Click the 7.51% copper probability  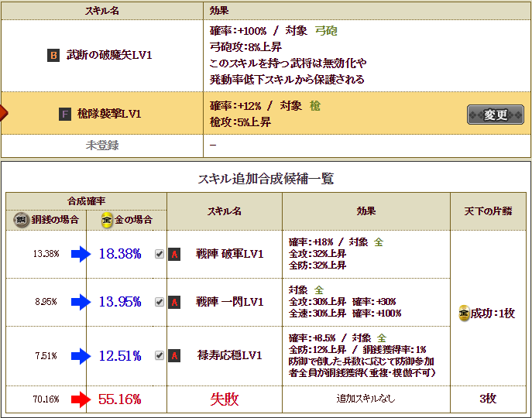point(46,356)
